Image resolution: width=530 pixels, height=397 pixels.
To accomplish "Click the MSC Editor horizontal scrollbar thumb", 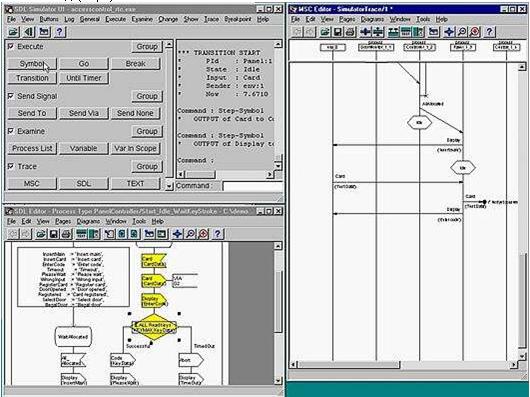I will point(349,365).
